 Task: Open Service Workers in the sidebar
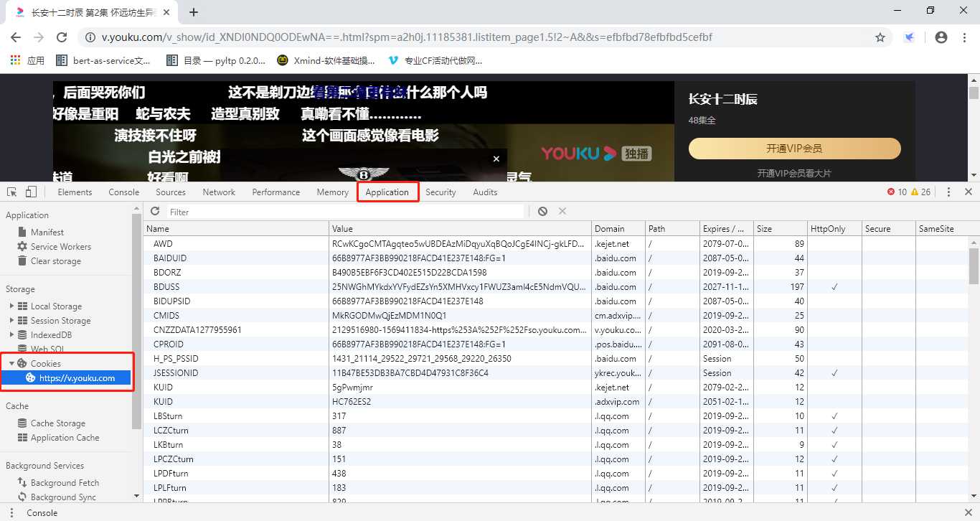[x=61, y=247]
